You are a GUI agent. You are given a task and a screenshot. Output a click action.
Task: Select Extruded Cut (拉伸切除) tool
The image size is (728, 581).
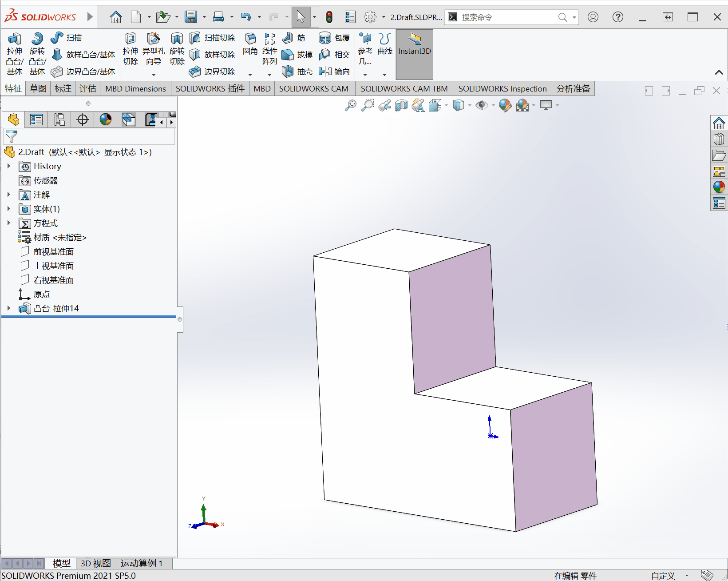point(131,49)
